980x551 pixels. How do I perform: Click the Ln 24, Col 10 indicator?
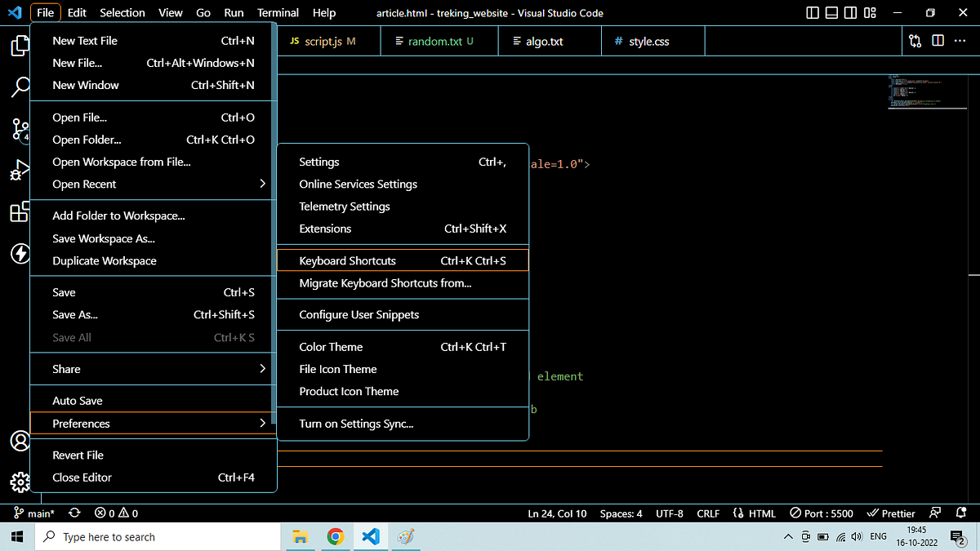[x=557, y=513]
